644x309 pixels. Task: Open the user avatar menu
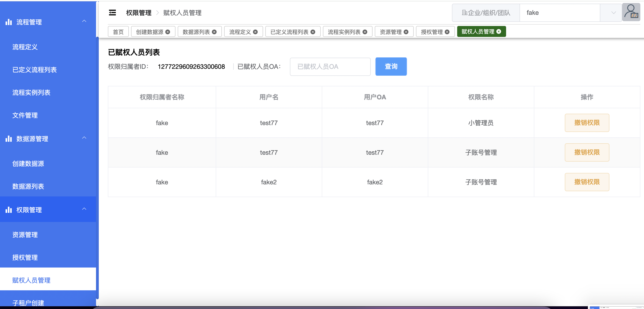point(631,12)
